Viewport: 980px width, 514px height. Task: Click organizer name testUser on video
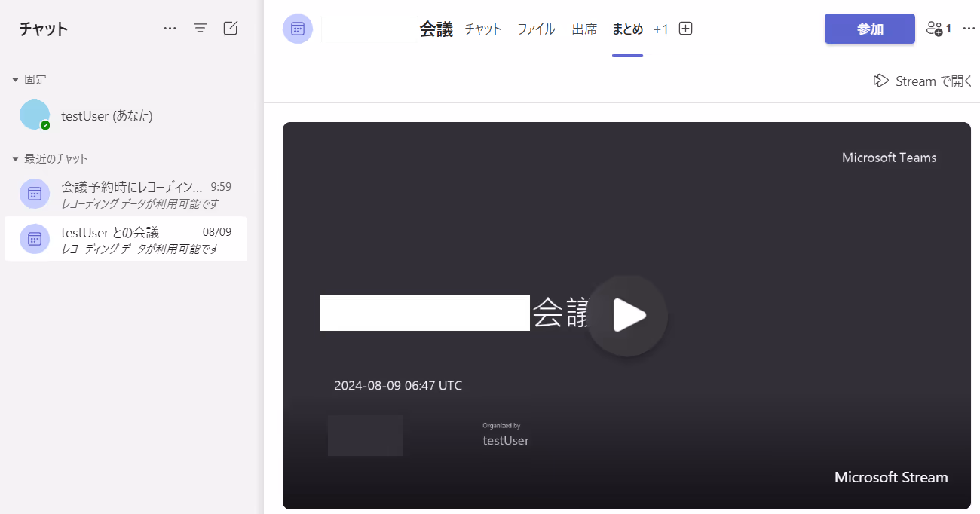(506, 440)
